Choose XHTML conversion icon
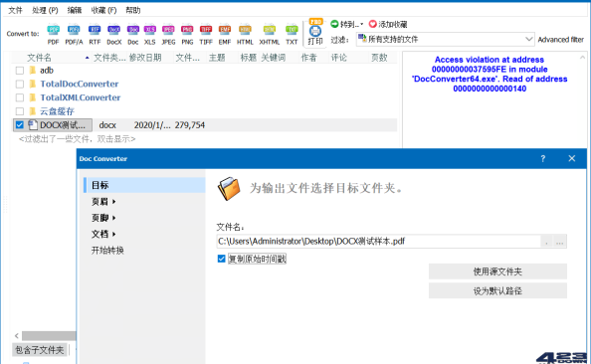The width and height of the screenshot is (591, 364). pyautogui.click(x=269, y=34)
